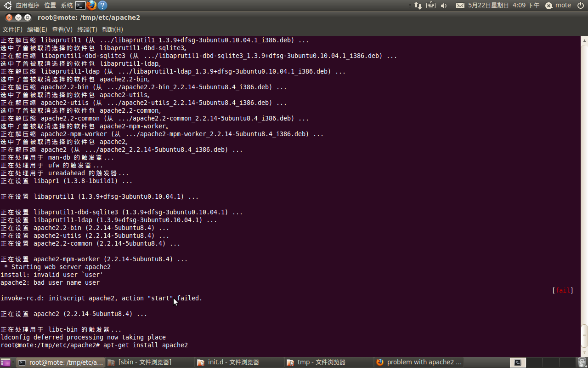The height and width of the screenshot is (368, 588).
Task: Open the network connection indicator
Action: click(418, 6)
